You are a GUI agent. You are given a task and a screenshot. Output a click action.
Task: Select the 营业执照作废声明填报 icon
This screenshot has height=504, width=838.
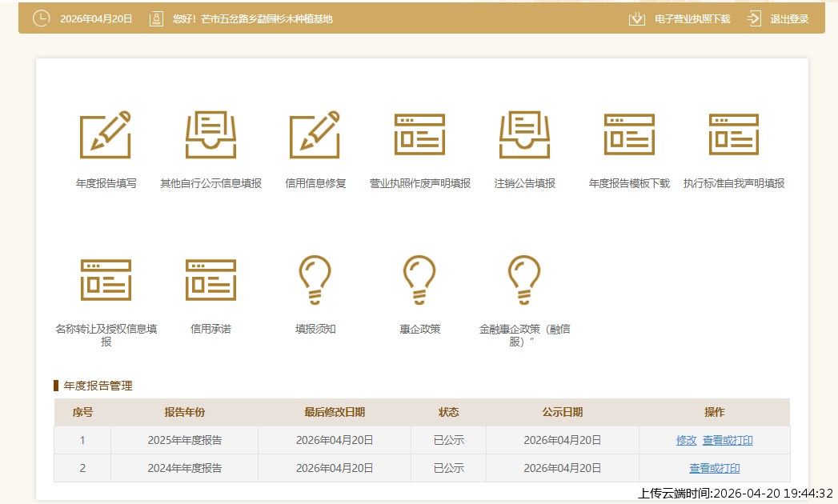(419, 134)
